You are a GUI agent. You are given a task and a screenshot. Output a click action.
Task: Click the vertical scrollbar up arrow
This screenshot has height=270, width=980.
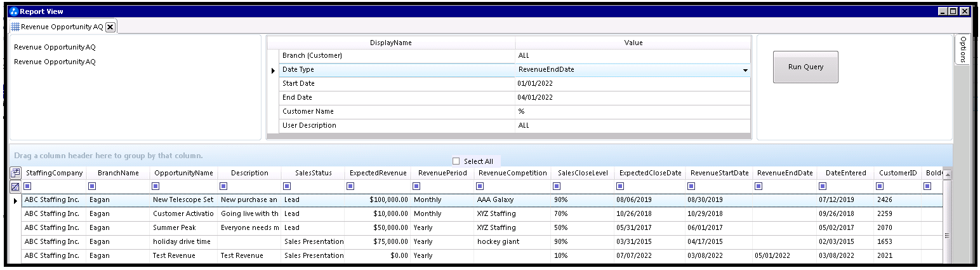pos(947,175)
